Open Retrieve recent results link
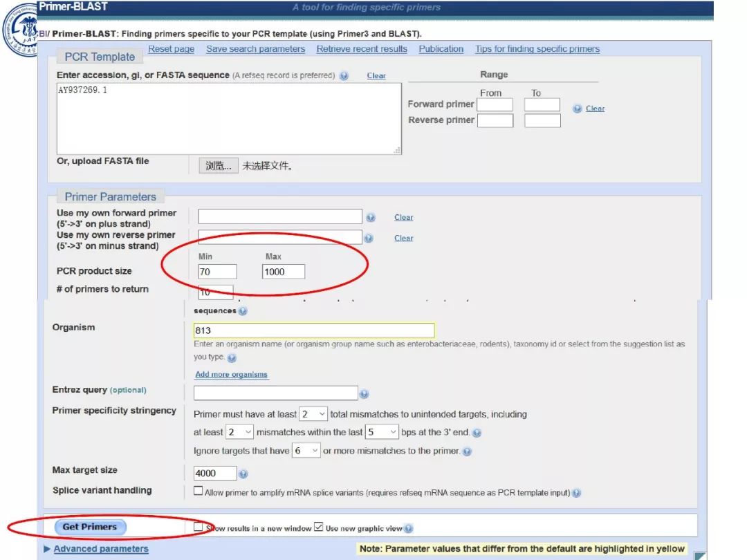This screenshot has width=747, height=560. tap(362, 48)
